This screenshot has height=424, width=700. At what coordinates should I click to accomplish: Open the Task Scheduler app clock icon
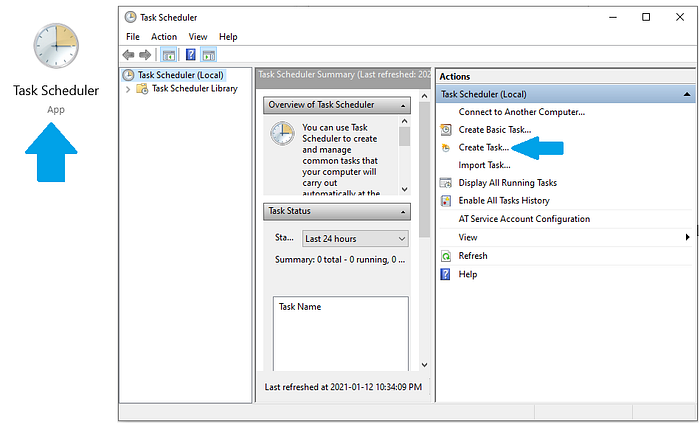click(56, 46)
